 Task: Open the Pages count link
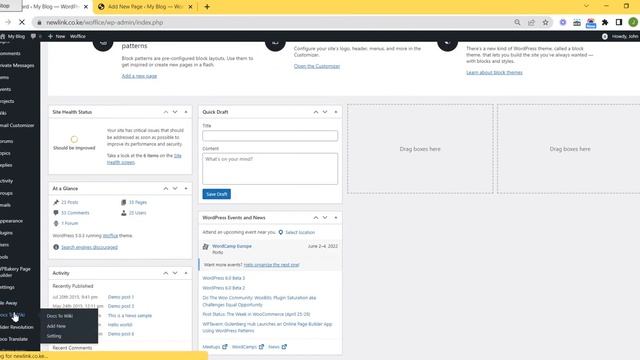coord(138,202)
